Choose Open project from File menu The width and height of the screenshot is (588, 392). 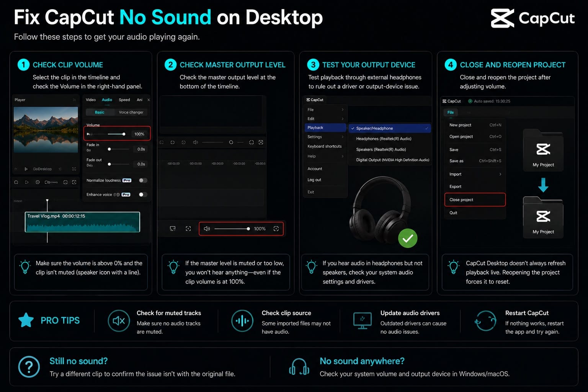click(475, 137)
